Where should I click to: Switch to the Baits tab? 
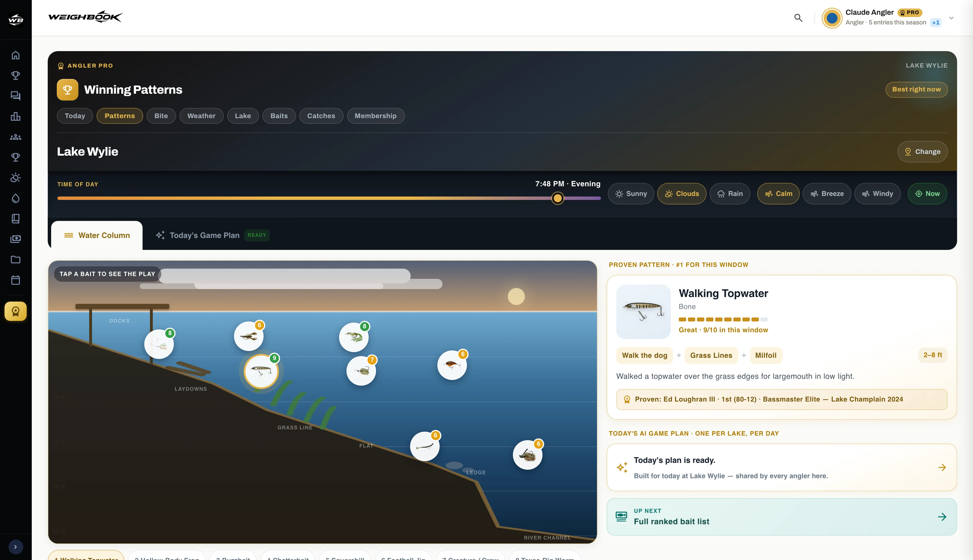[279, 116]
